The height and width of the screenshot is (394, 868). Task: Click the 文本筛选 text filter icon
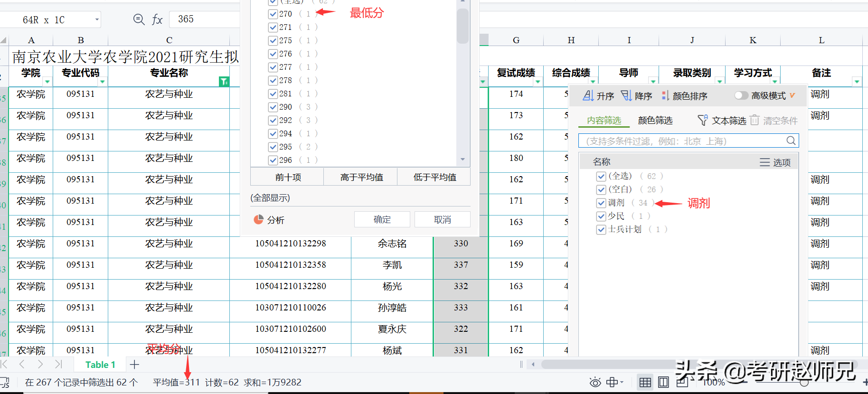pyautogui.click(x=703, y=121)
